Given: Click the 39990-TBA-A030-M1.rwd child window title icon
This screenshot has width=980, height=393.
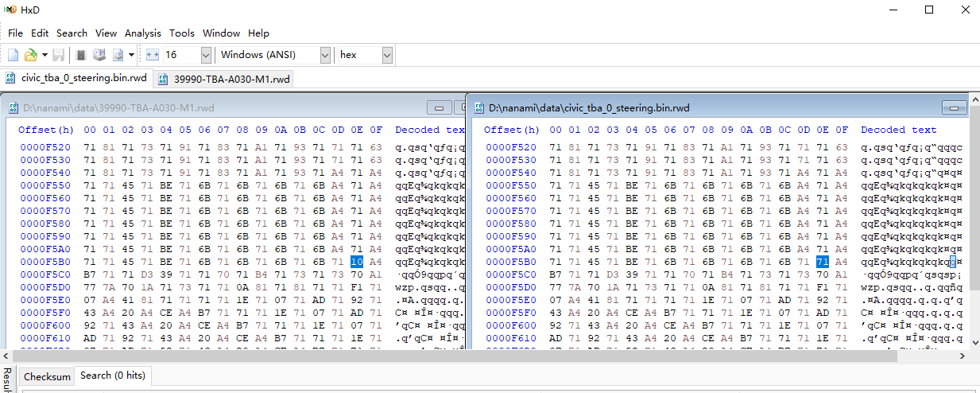Looking at the screenshot, I should point(14,107).
